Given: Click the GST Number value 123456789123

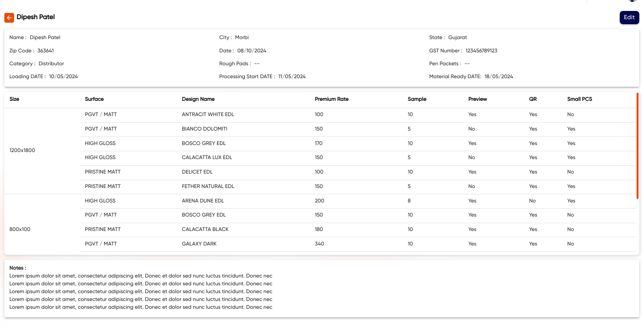Looking at the screenshot, I should pyautogui.click(x=481, y=51).
